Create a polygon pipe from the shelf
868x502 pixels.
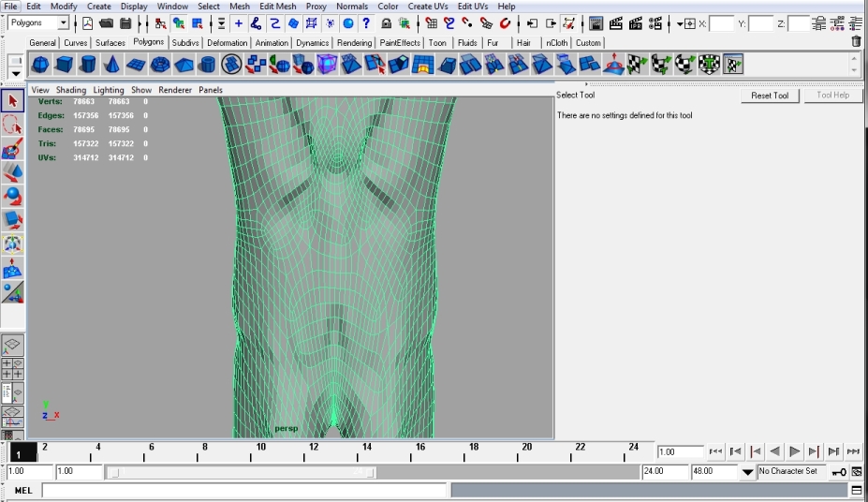pos(208,65)
